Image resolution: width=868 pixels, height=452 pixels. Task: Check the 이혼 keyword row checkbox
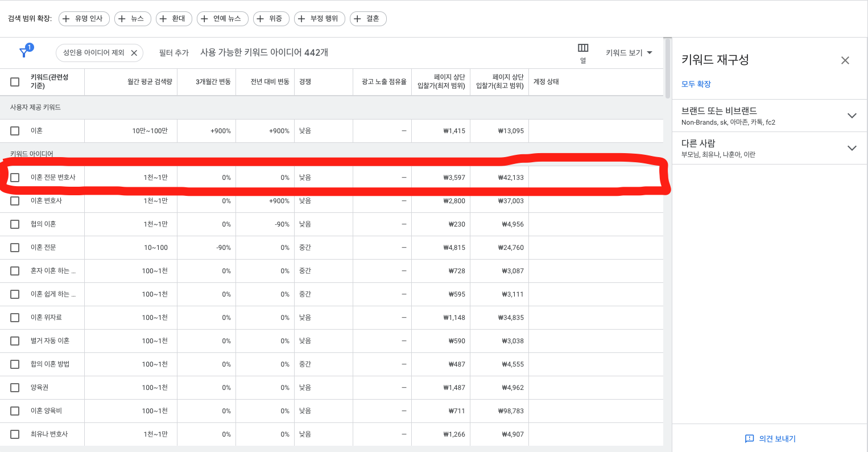(x=15, y=131)
